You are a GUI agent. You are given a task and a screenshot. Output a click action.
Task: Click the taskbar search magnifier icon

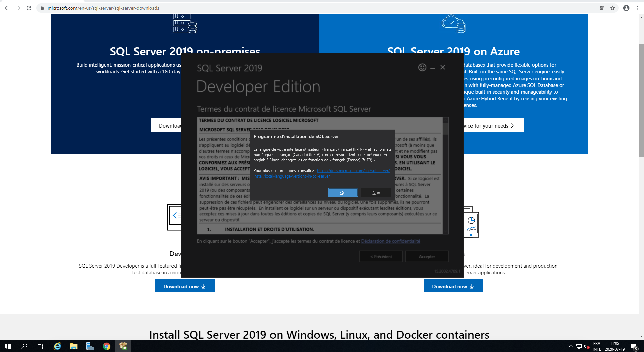(x=24, y=346)
